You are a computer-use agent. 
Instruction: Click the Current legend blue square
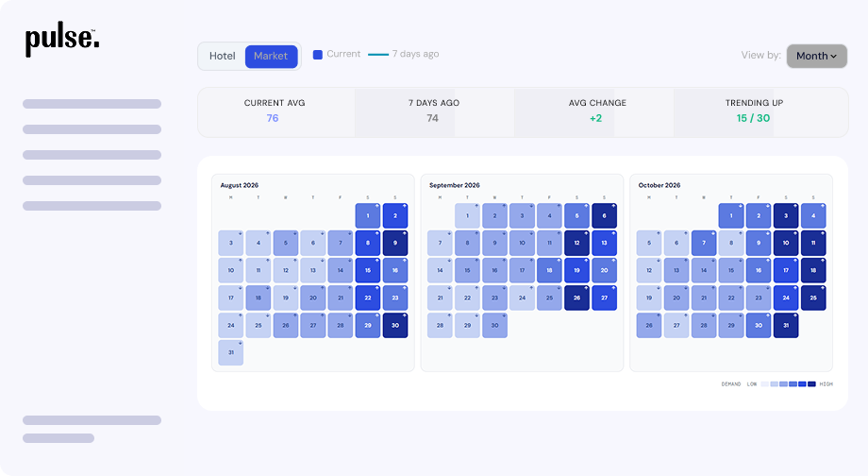[x=318, y=54]
